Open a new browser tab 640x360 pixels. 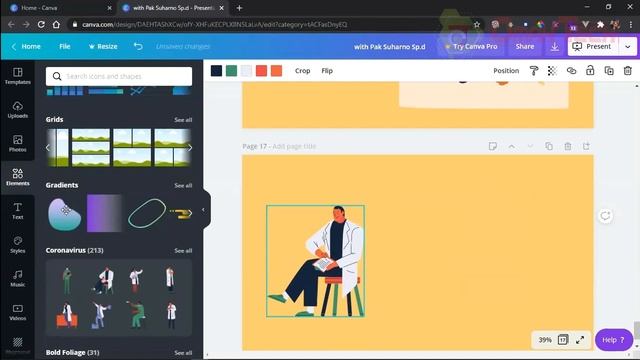[x=240, y=8]
